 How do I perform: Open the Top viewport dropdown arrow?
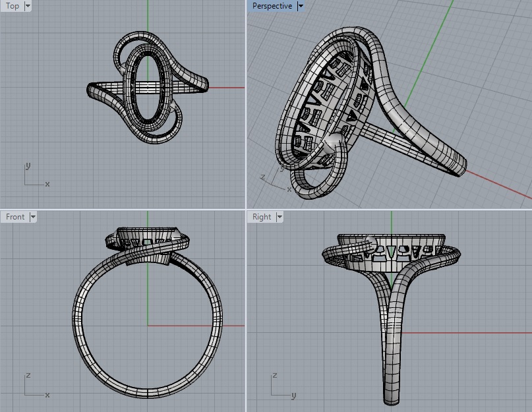[28, 6]
